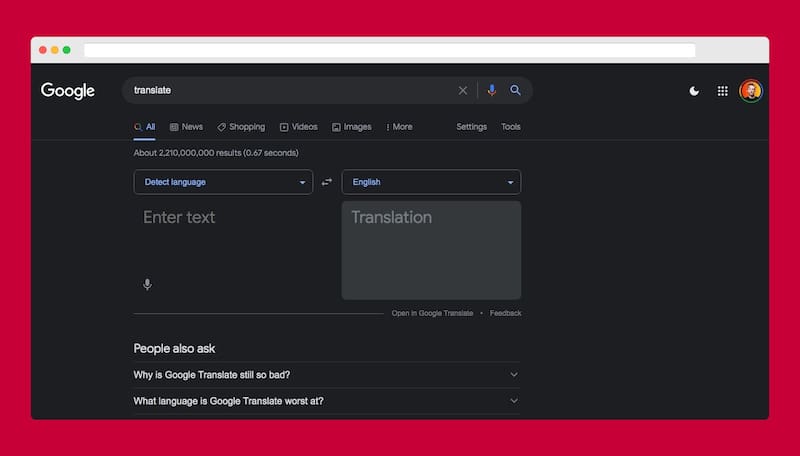Open the Tools search options
Viewport: 800px width, 456px height.
coord(510,127)
